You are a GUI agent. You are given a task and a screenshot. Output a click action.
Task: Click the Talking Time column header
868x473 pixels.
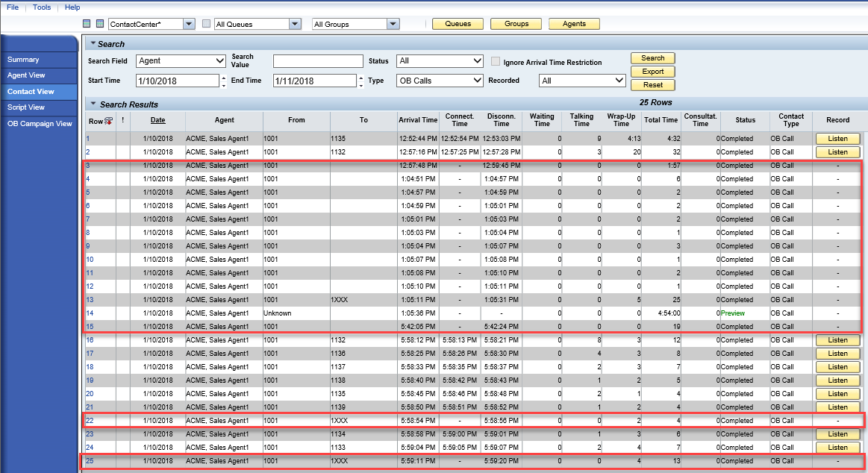click(581, 120)
